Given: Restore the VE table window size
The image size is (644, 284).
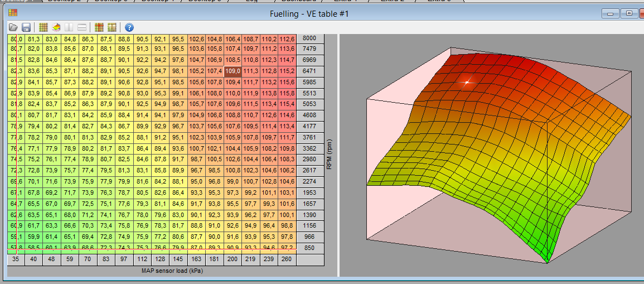Looking at the screenshot, I should click(630, 13).
